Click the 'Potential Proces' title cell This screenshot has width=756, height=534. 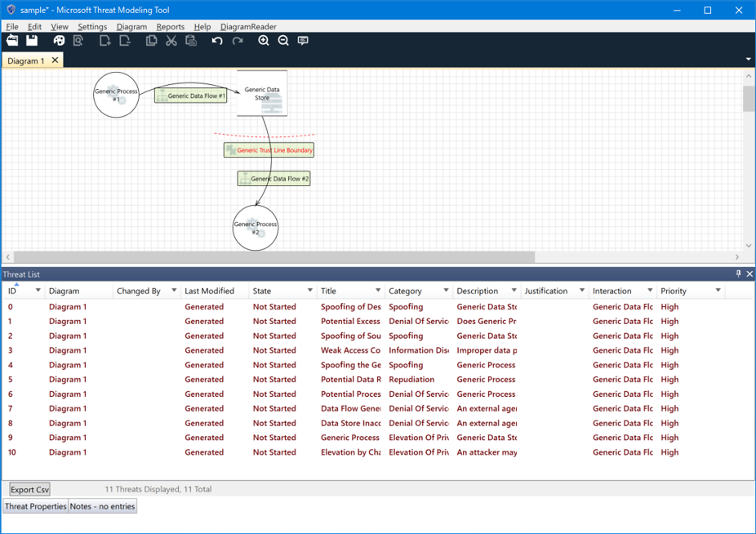click(x=350, y=394)
